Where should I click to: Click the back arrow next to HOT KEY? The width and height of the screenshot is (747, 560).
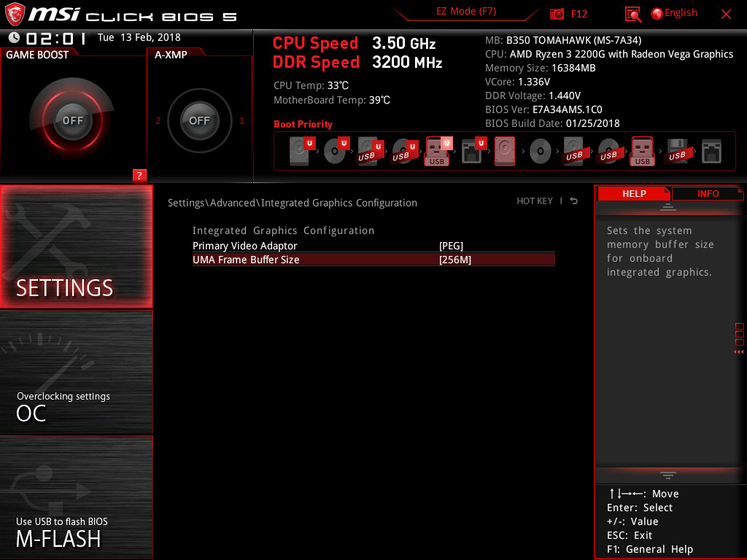pyautogui.click(x=573, y=201)
